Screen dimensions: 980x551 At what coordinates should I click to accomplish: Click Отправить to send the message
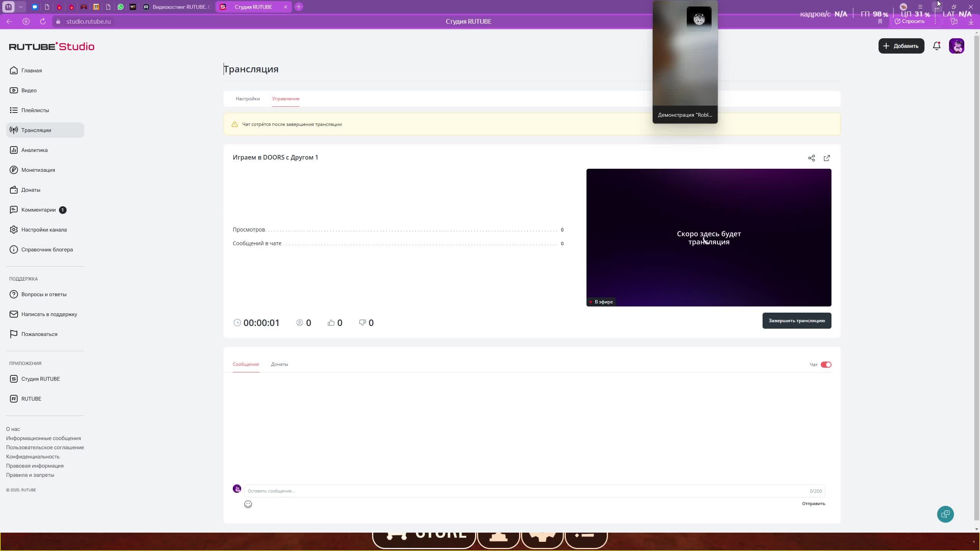[813, 504]
